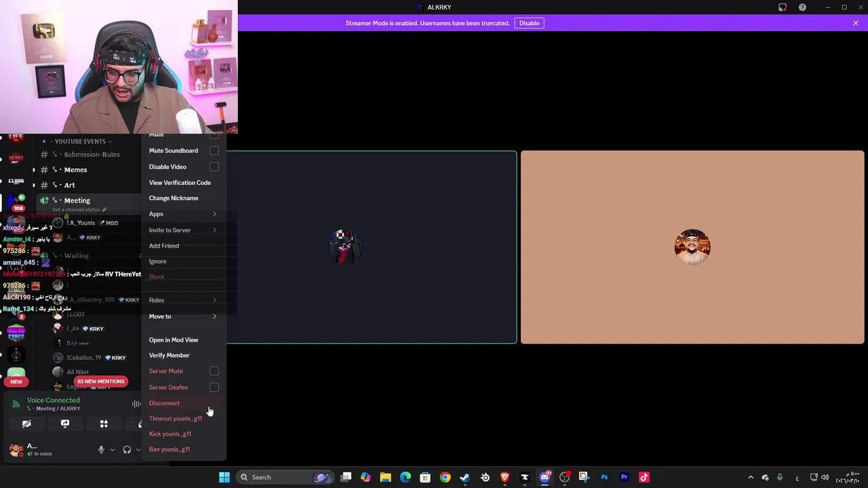Open Microsoft Store from taskbar
The width and height of the screenshot is (868, 488).
pyautogui.click(x=425, y=477)
